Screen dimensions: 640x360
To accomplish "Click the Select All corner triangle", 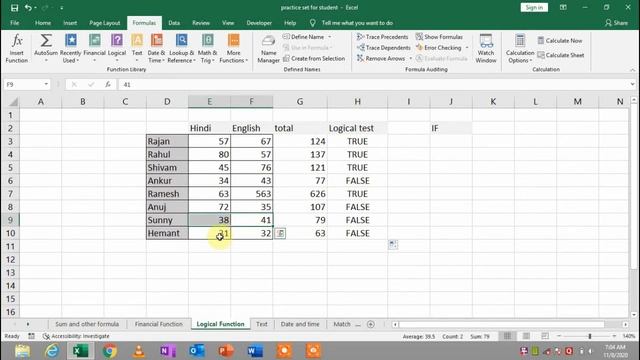I will tap(13, 101).
